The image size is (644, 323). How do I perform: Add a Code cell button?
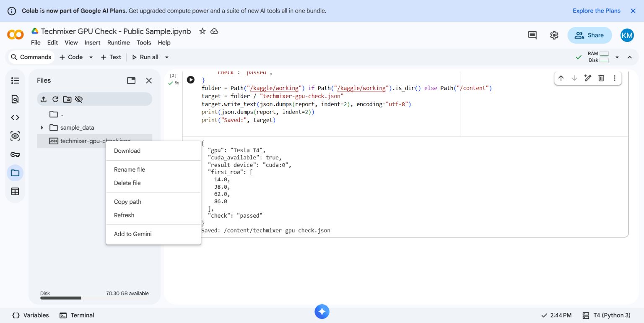pyautogui.click(x=71, y=57)
